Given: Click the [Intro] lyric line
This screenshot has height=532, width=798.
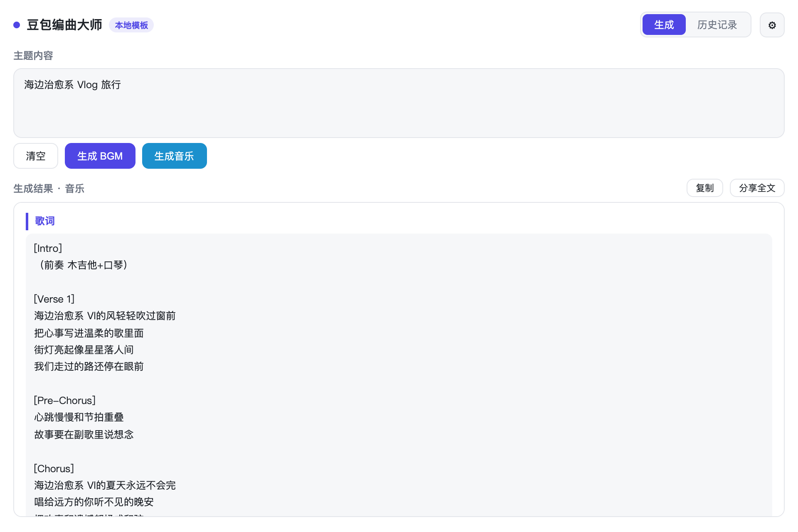Looking at the screenshot, I should [x=48, y=249].
